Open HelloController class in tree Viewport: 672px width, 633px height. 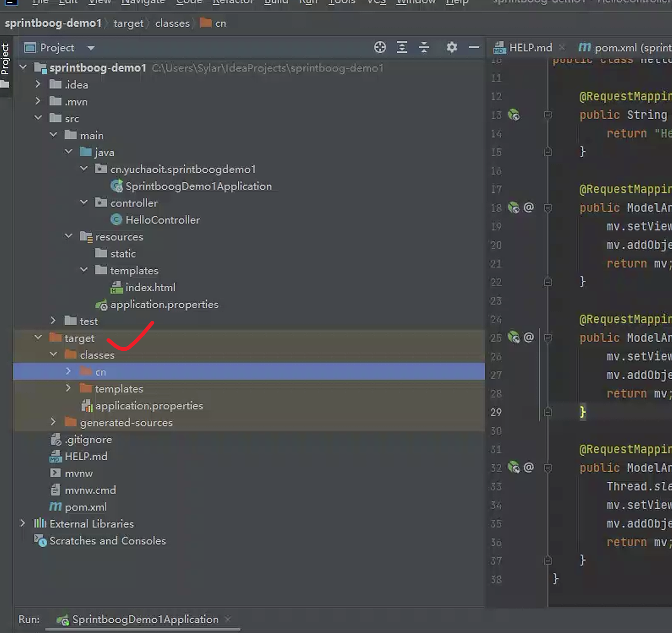[162, 220]
